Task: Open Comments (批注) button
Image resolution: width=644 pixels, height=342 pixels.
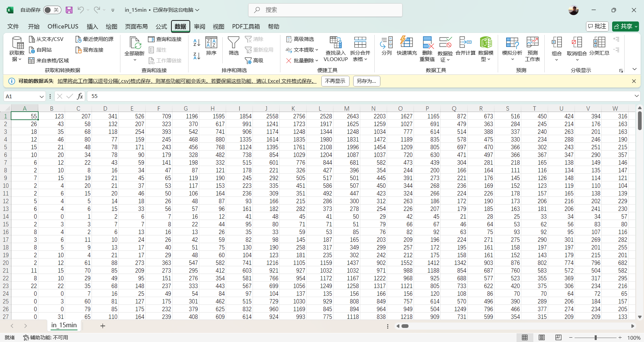Action: (x=597, y=26)
